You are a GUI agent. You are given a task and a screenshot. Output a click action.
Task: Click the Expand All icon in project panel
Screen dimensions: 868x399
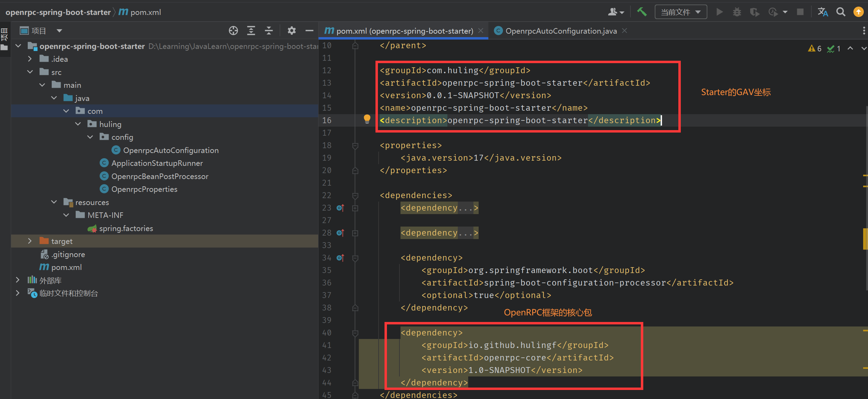click(x=251, y=31)
